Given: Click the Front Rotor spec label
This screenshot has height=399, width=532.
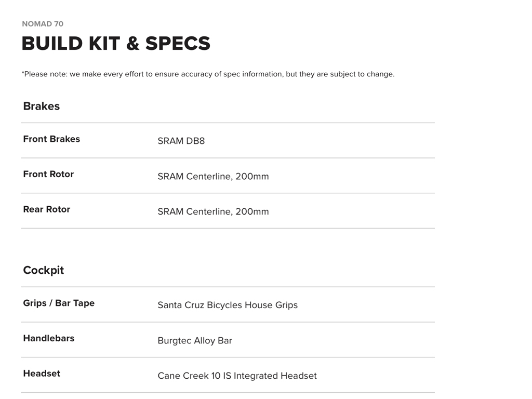Looking at the screenshot, I should (x=48, y=174).
